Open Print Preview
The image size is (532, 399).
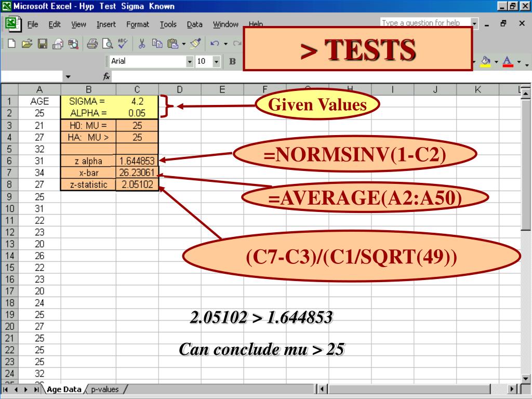pos(108,44)
